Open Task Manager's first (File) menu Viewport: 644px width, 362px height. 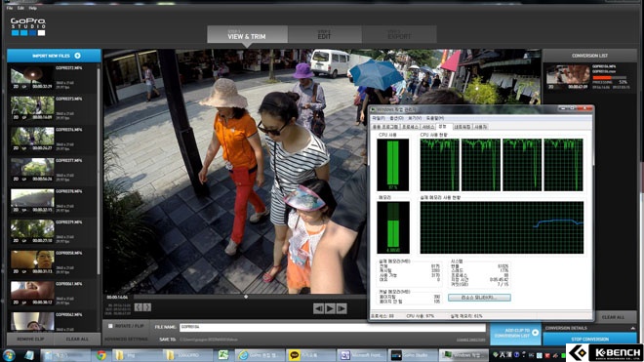coord(379,118)
